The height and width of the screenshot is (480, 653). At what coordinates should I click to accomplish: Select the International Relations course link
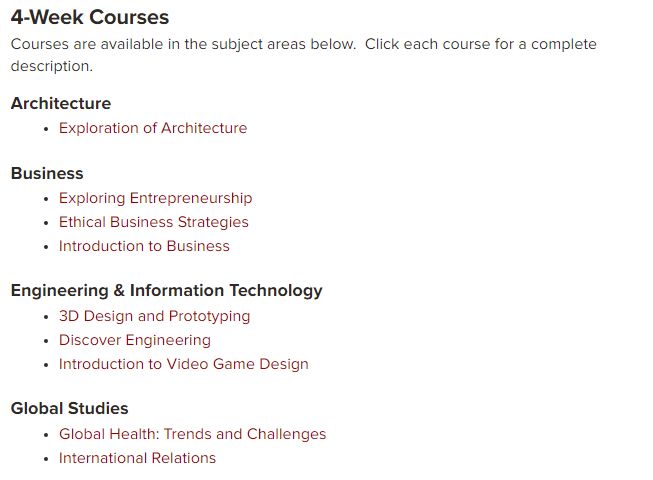click(x=137, y=458)
